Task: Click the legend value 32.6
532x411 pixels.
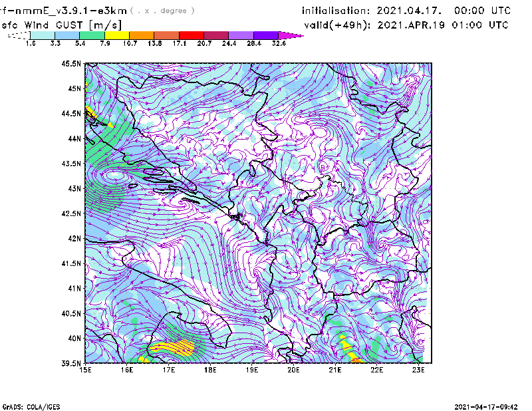Action: pos(279,43)
